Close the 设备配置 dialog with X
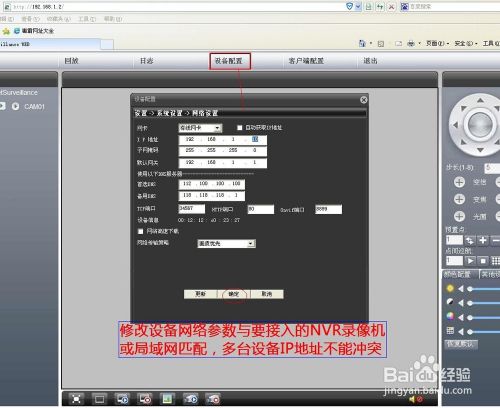 pyautogui.click(x=364, y=100)
